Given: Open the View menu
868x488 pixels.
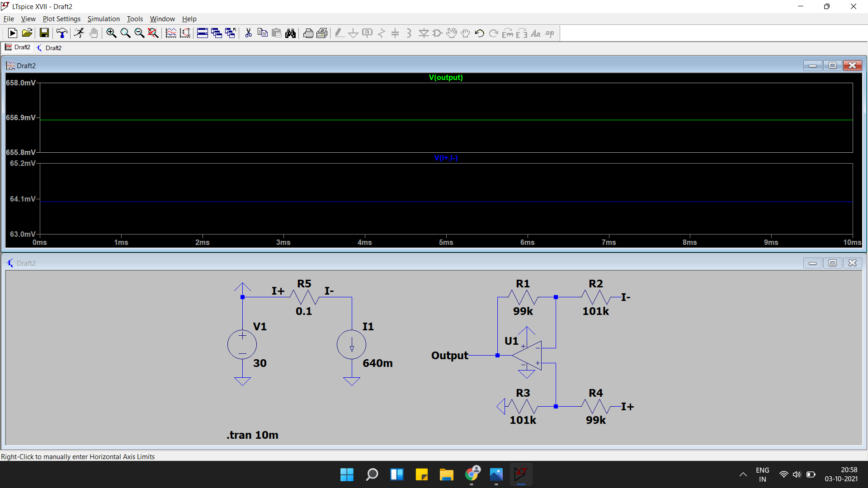Looking at the screenshot, I should coord(28,19).
